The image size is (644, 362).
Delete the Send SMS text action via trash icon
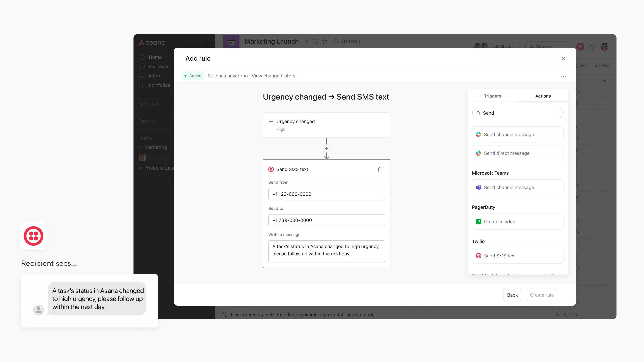tap(380, 169)
